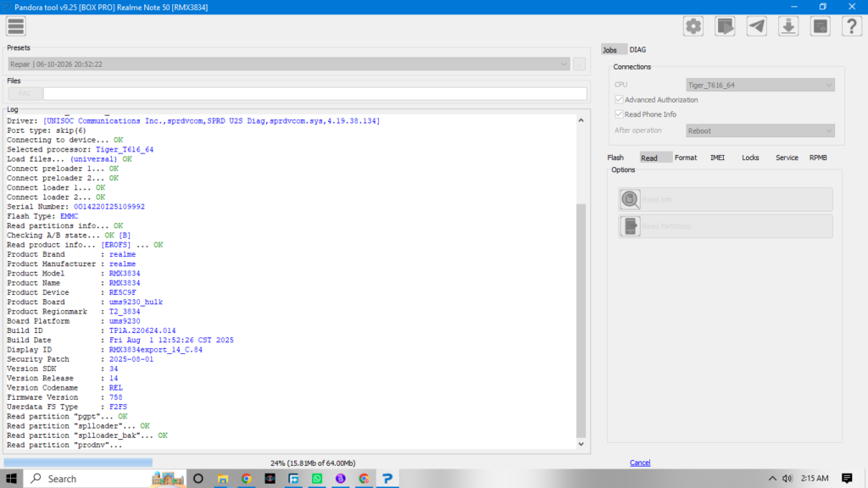Image resolution: width=868 pixels, height=488 pixels.
Task: Click the Build ID TP1A.220624.014 value
Action: pyautogui.click(x=142, y=331)
